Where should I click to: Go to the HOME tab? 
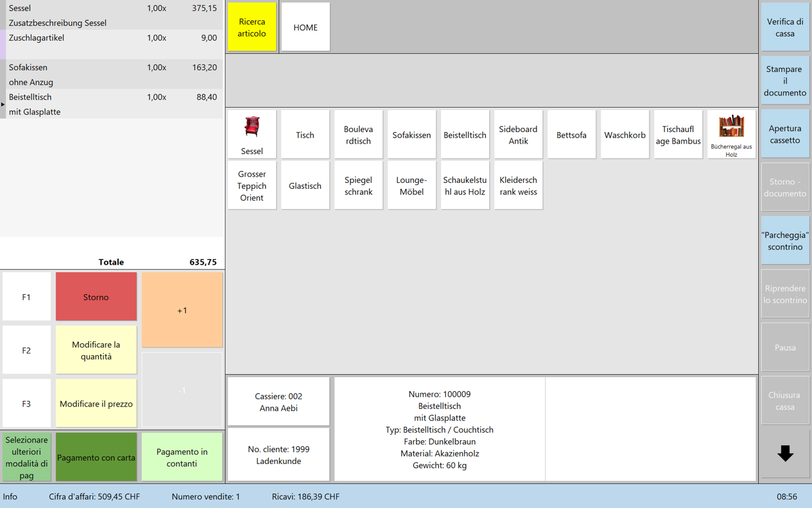(305, 28)
